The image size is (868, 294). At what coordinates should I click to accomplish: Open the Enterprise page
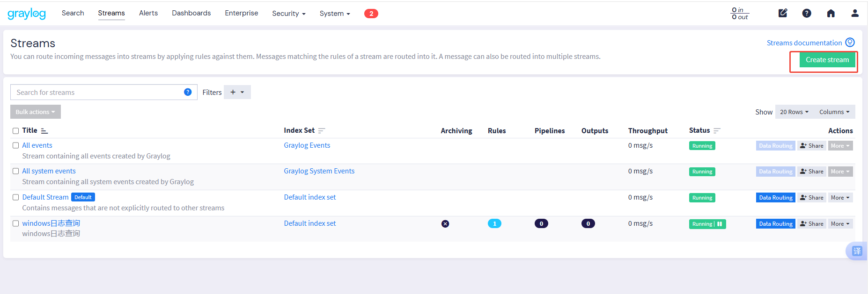(242, 13)
